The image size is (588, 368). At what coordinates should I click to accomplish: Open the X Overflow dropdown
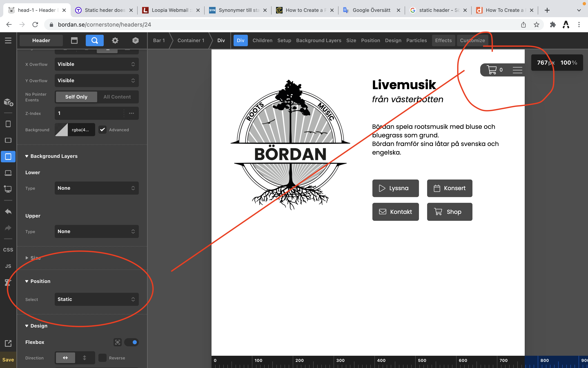97,64
